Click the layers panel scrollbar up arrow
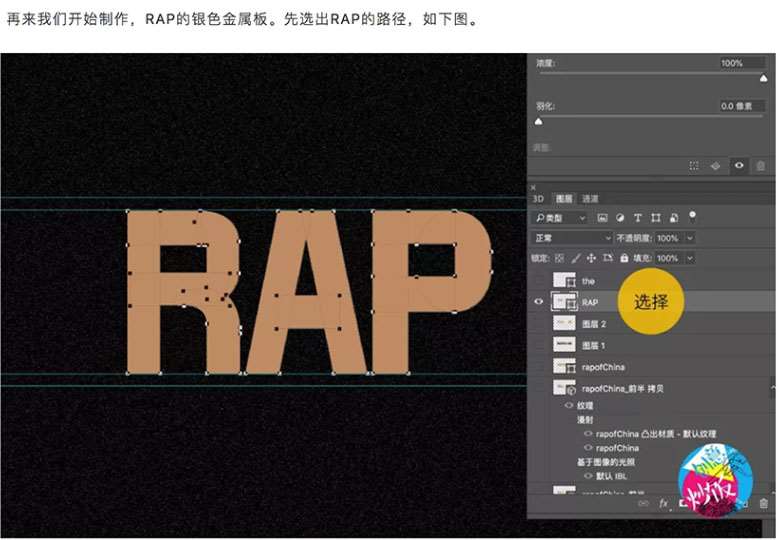 point(773,387)
